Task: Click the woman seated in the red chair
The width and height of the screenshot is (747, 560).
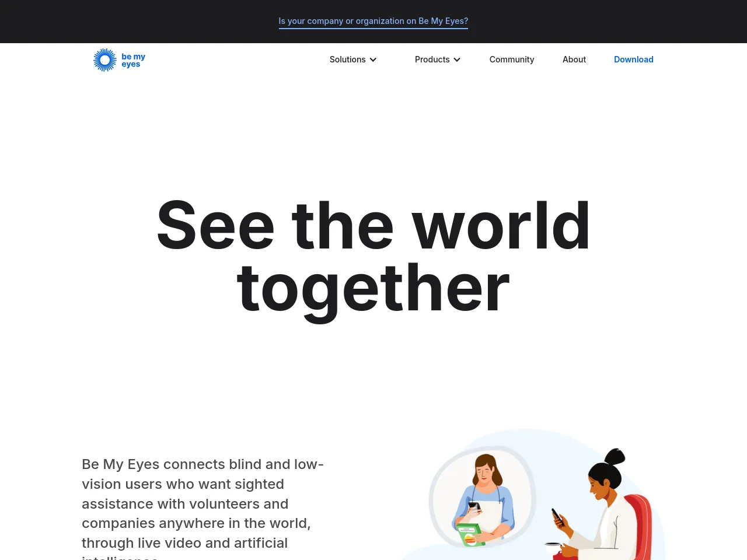Action: [607, 513]
